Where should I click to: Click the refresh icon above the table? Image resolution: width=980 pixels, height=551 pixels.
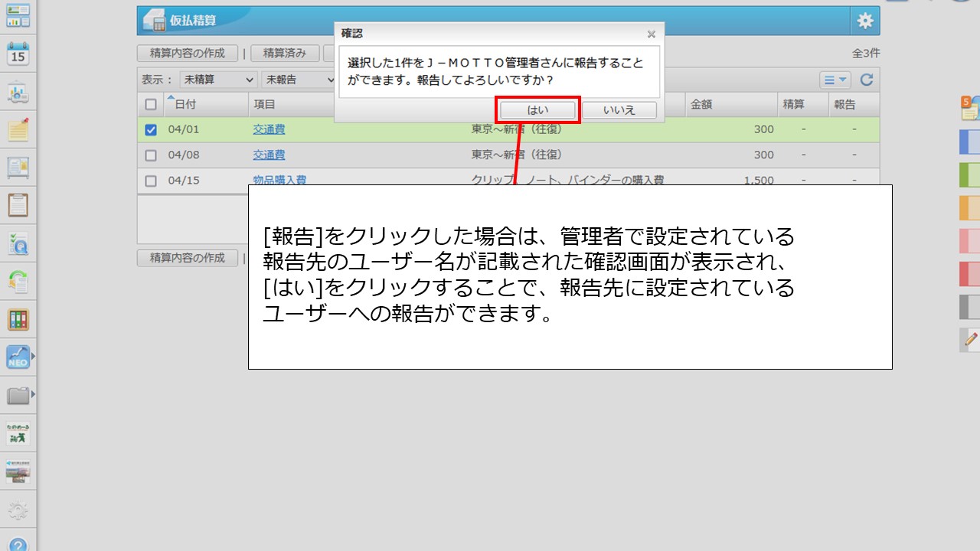click(867, 80)
